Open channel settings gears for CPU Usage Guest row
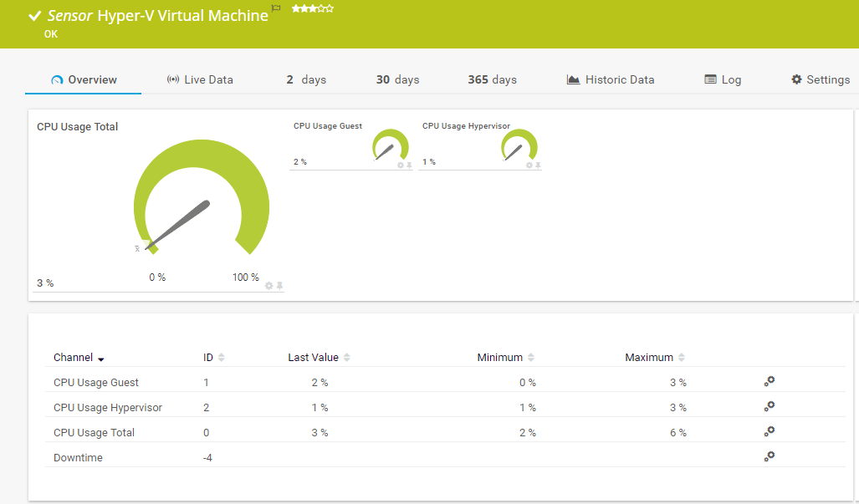 coord(770,381)
